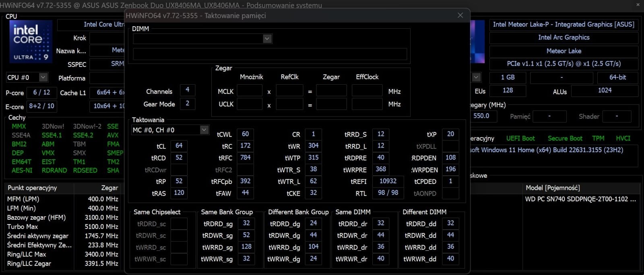Click the MCLK Mnożnik field
The width and height of the screenshot is (644, 275).
[x=250, y=91]
